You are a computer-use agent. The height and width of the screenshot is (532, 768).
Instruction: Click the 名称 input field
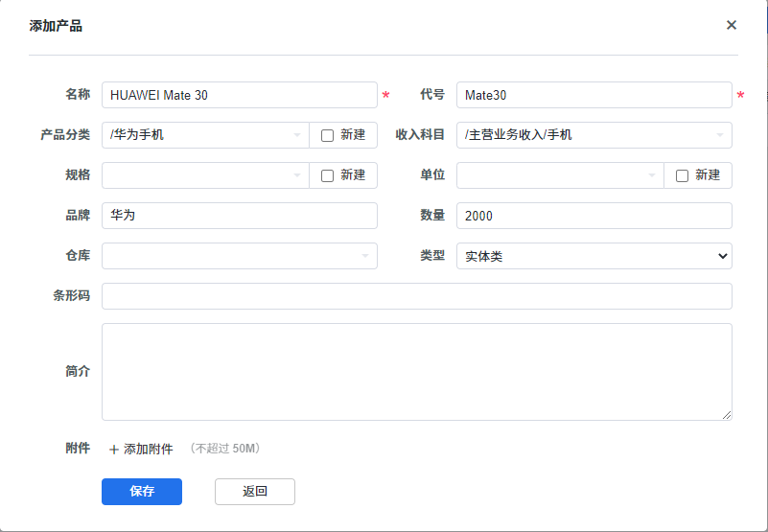[x=240, y=95]
